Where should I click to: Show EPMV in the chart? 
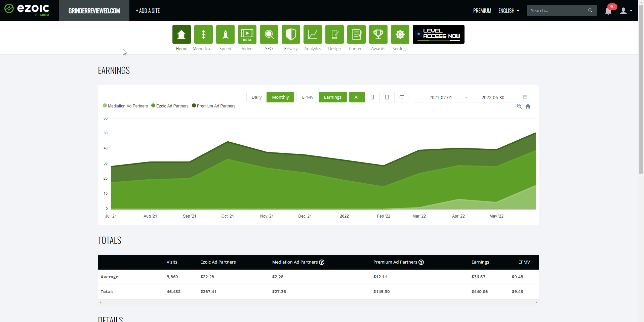(x=308, y=97)
